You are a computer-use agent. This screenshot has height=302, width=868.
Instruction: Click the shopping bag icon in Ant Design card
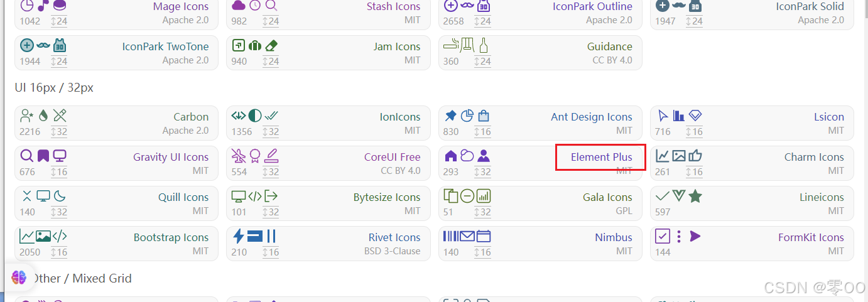[x=483, y=116]
